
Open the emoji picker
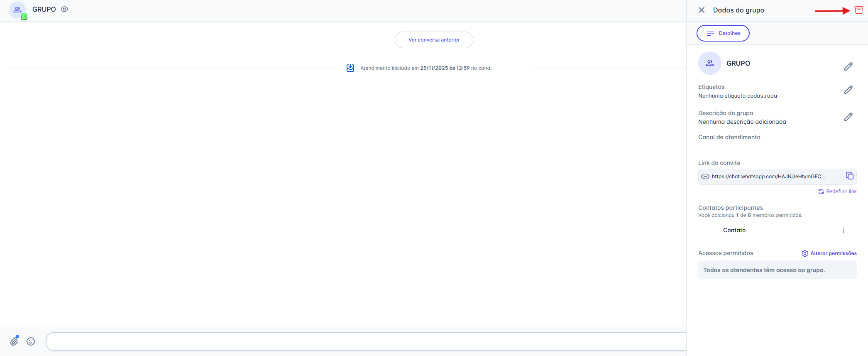pos(31,341)
